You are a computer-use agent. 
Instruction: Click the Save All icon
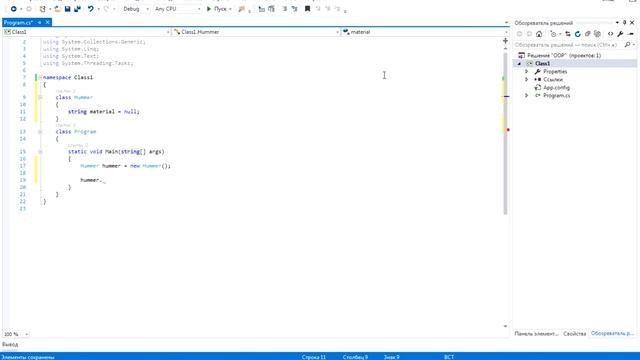[x=77, y=9]
